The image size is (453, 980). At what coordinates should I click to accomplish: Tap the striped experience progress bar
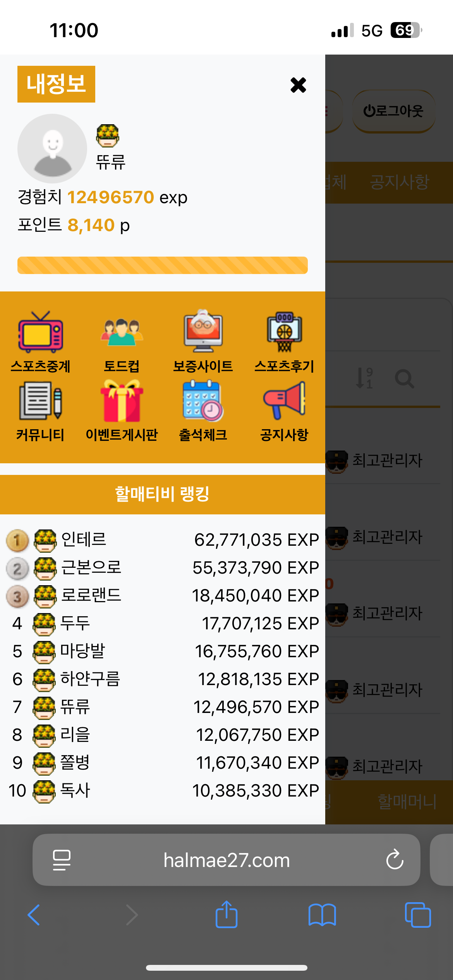pyautogui.click(x=163, y=265)
